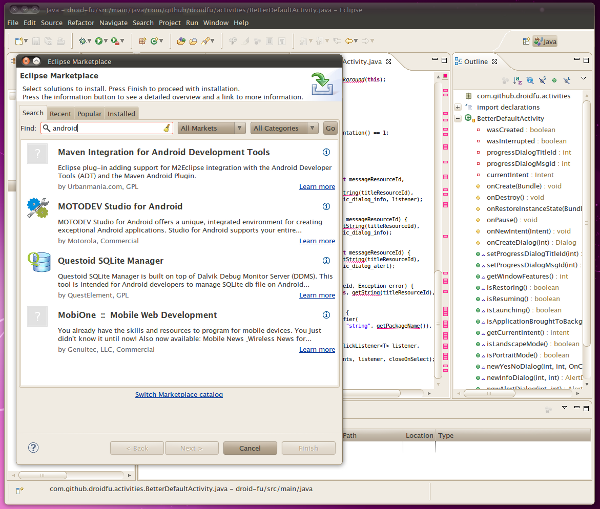The width and height of the screenshot is (600, 509).
Task: Open the File menu
Action: click(13, 23)
